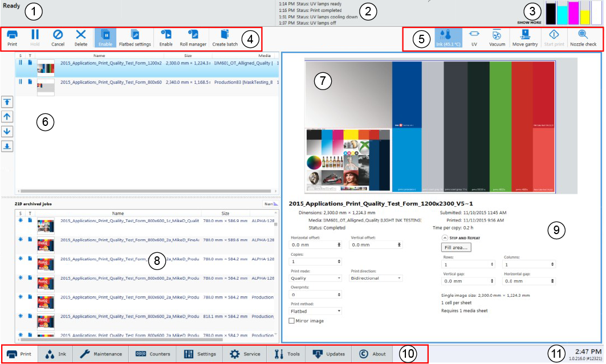Run a Nozzle check

click(583, 37)
